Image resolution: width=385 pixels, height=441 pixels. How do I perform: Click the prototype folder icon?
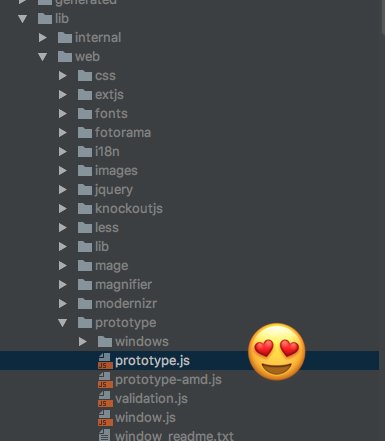pos(85,322)
